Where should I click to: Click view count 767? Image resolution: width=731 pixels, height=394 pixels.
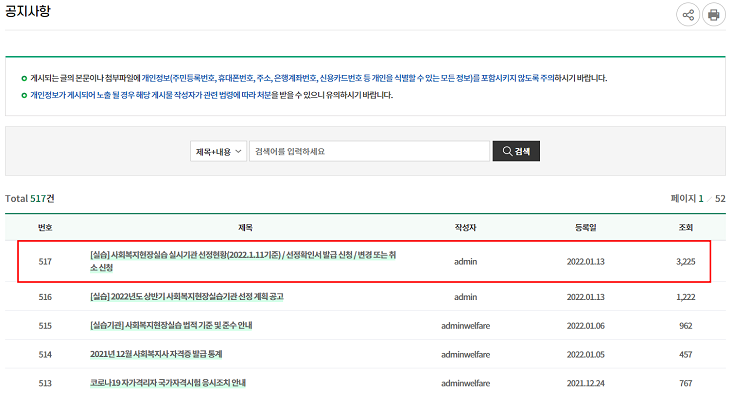pyautogui.click(x=686, y=383)
